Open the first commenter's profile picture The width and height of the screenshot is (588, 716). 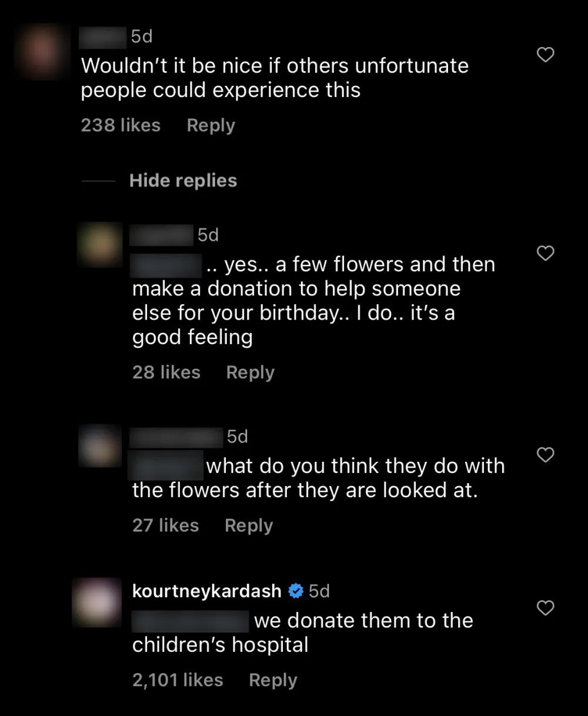point(41,51)
